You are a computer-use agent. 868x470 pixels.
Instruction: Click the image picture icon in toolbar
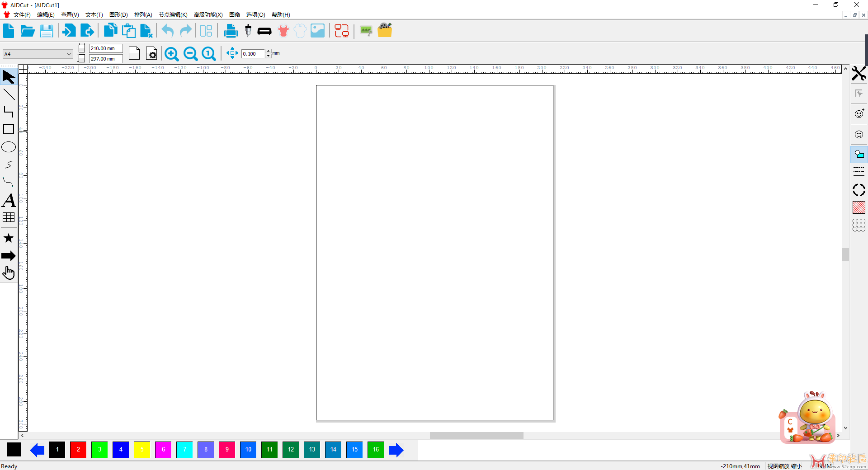coord(318,31)
